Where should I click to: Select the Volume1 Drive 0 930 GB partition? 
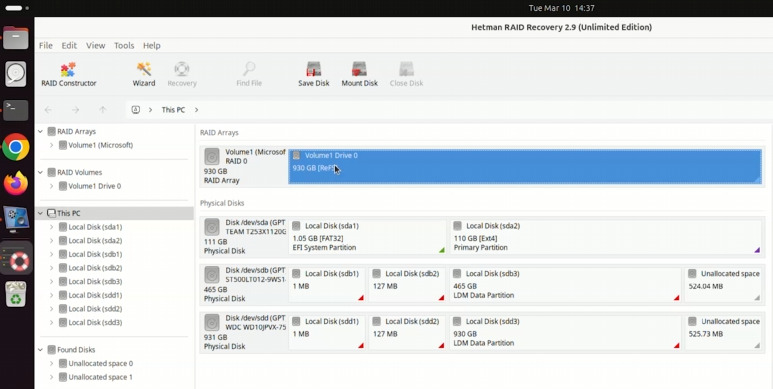525,167
